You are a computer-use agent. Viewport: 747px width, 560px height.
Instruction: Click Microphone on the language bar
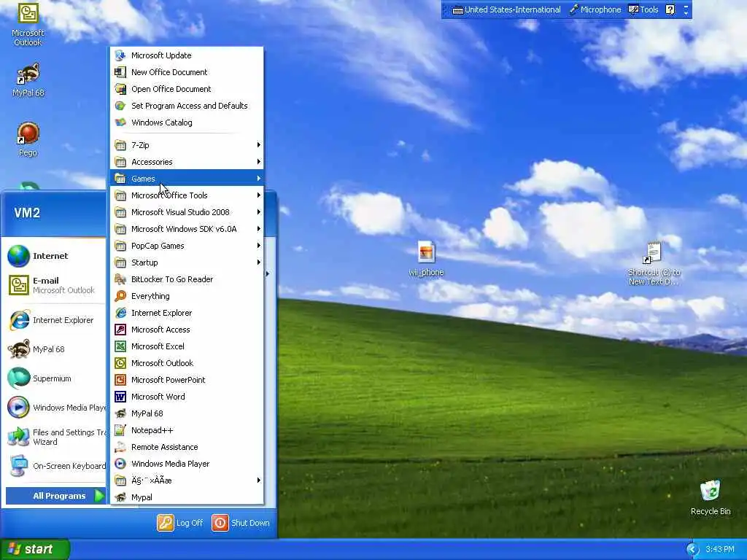tap(595, 9)
